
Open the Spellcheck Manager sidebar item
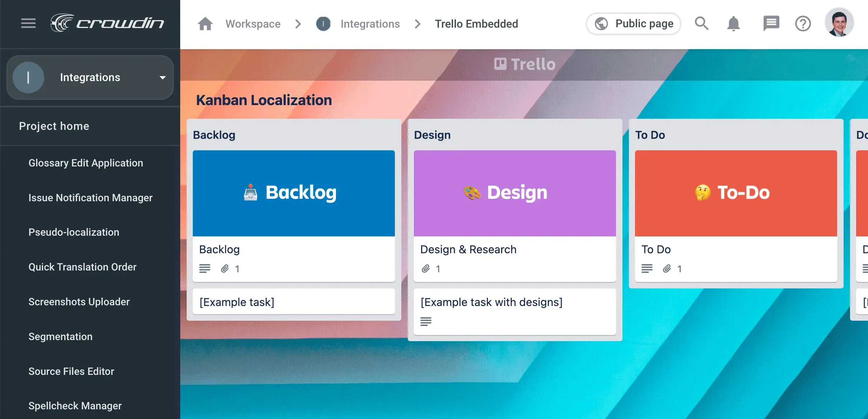(75, 405)
